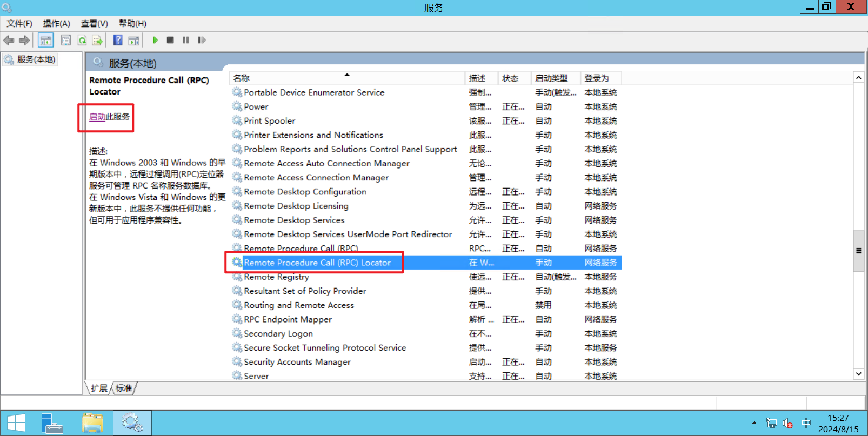Viewport: 868px width, 436px height.
Task: Click the gear icon beside Power service
Action: click(x=237, y=106)
